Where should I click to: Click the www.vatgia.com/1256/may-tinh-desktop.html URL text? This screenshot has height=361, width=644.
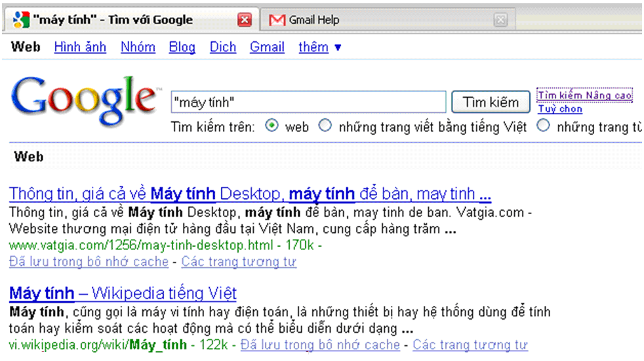(x=141, y=245)
